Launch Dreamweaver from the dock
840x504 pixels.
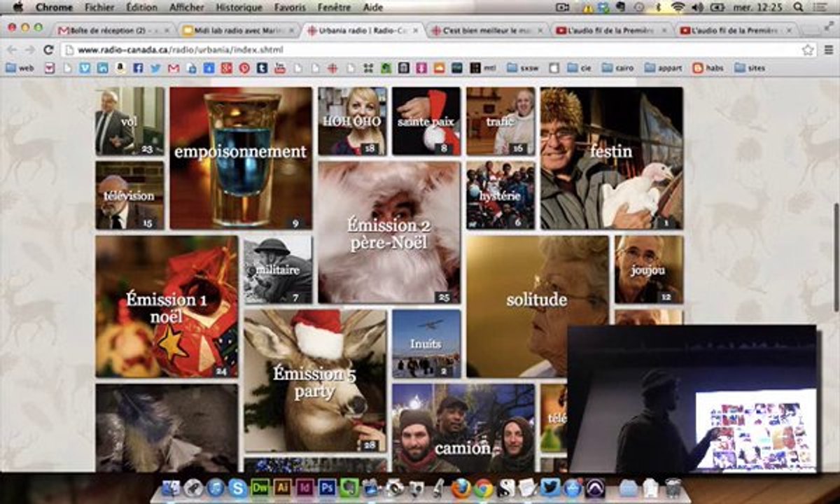[260, 488]
